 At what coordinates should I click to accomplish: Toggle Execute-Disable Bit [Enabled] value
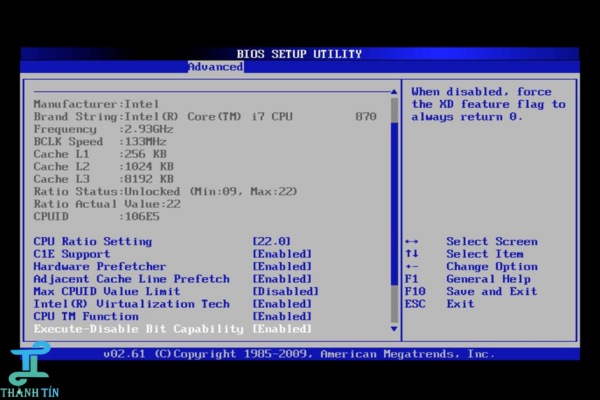pos(282,329)
